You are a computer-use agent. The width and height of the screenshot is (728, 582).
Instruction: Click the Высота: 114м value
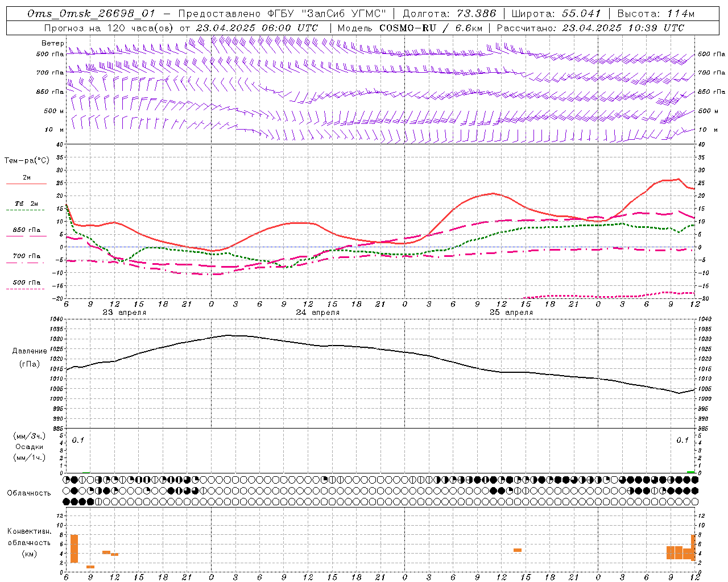click(656, 14)
